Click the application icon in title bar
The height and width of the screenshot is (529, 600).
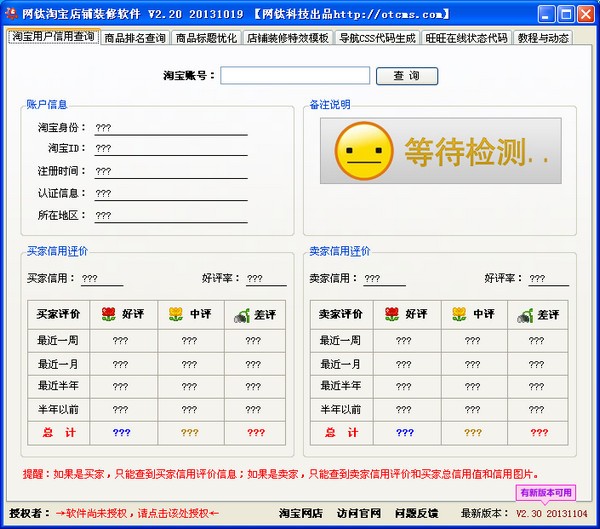point(11,14)
